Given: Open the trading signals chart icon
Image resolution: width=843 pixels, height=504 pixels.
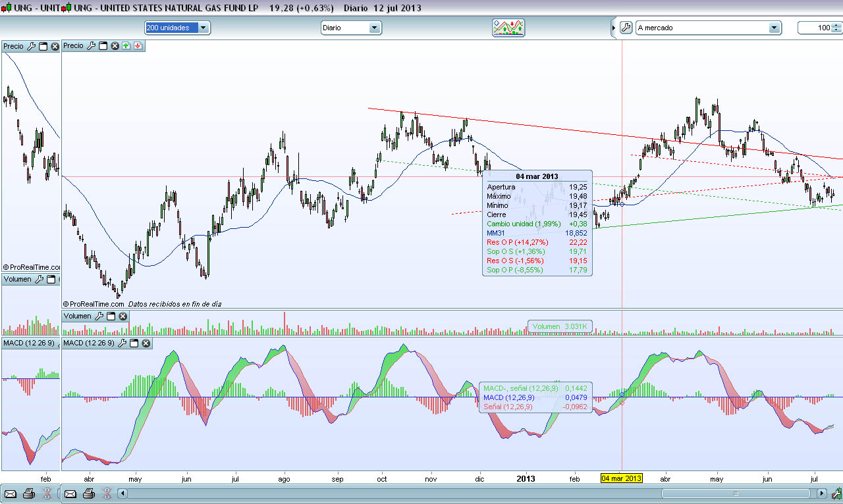Looking at the screenshot, I should pyautogui.click(x=508, y=28).
